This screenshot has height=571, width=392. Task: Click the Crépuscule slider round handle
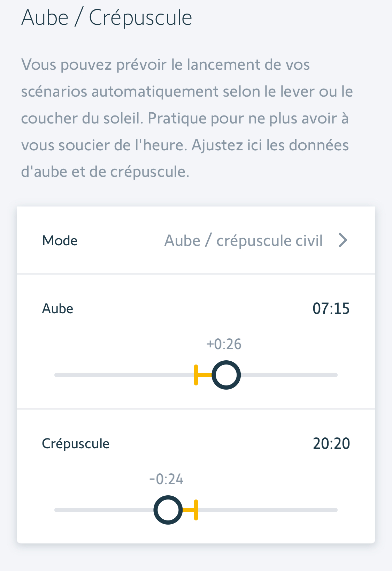168,510
